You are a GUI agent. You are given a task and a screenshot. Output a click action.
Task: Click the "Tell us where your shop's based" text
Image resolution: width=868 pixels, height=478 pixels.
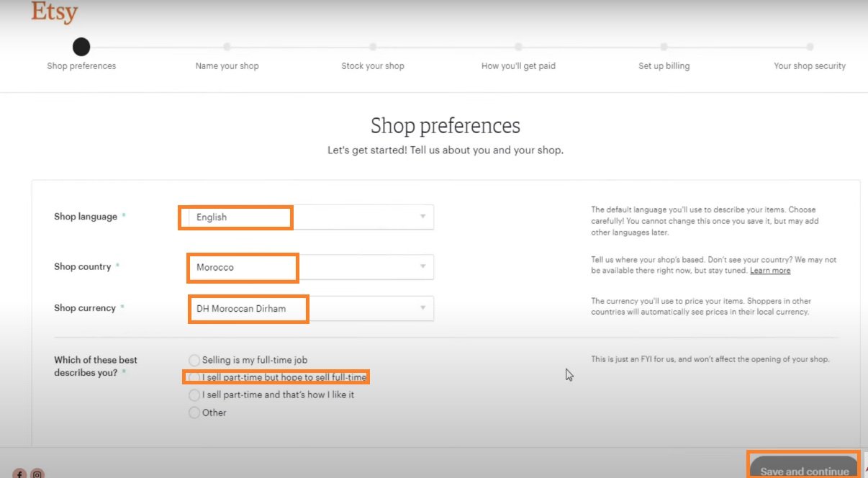[714, 265]
